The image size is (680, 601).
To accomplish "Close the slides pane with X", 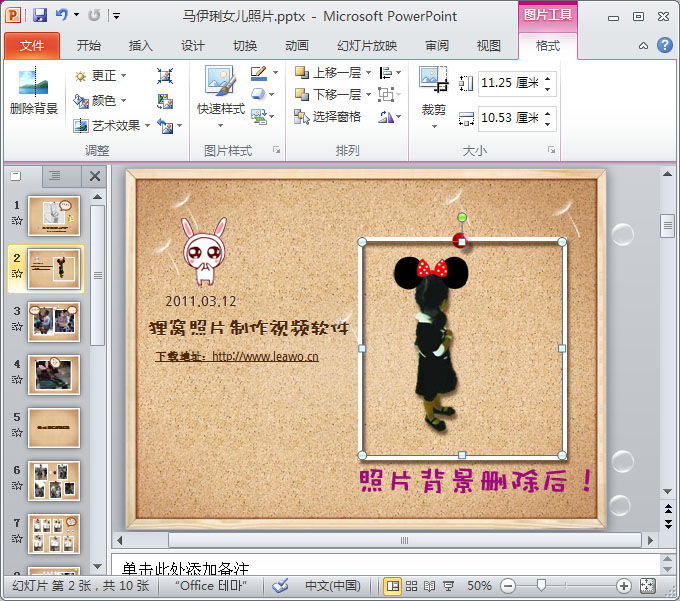I will [95, 176].
